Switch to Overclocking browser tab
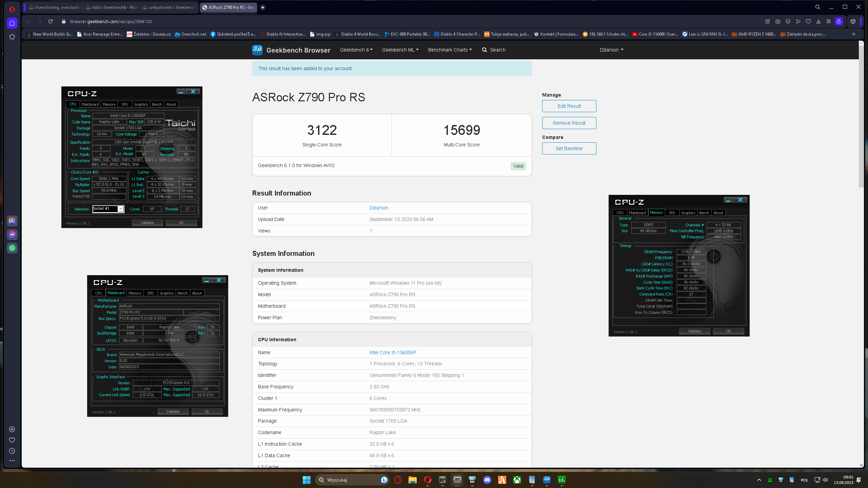Screen dimensions: 868x488 click(x=54, y=7)
